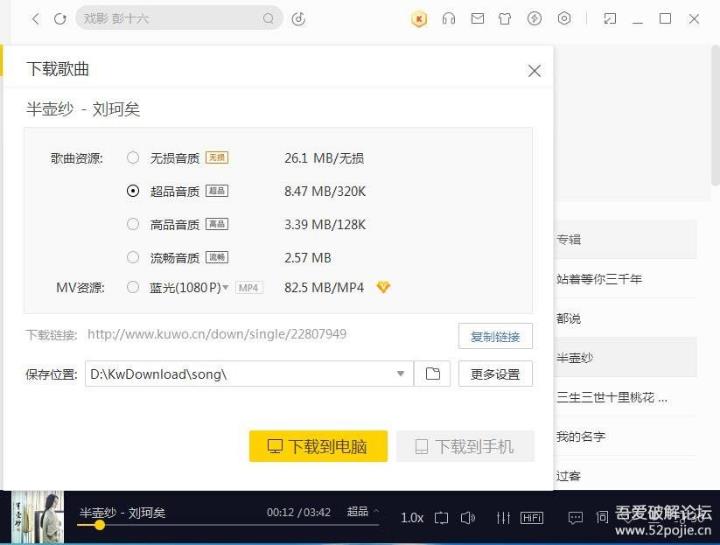The height and width of the screenshot is (545, 720).
Task: Select smooth quality 流畅音质
Action: click(133, 257)
